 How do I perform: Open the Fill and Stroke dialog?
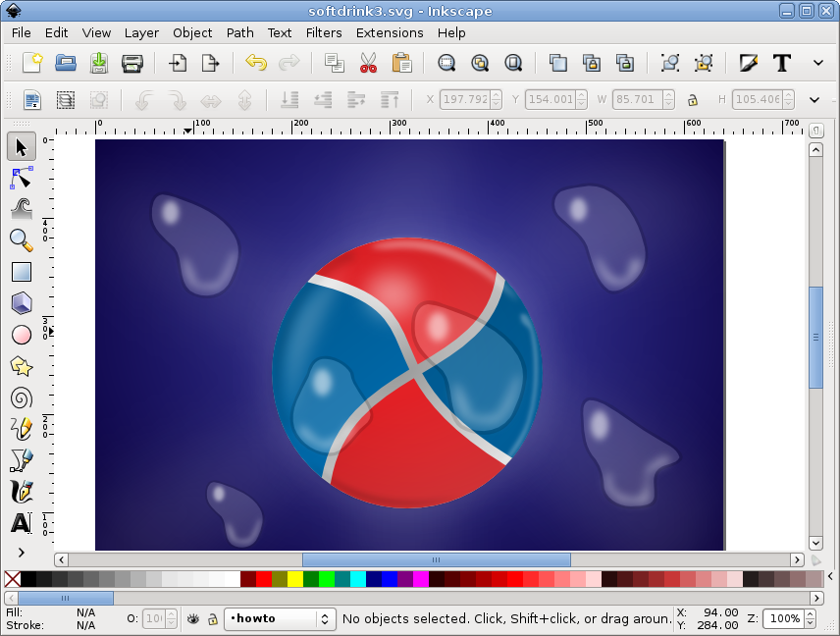(749, 63)
